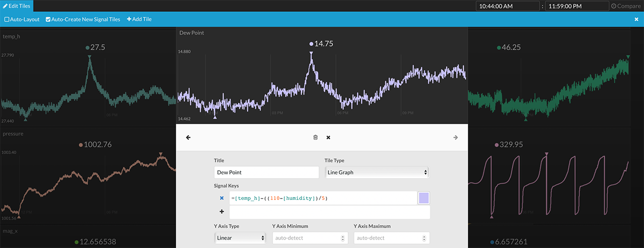Click the Title input field
644x248 pixels.
point(267,172)
